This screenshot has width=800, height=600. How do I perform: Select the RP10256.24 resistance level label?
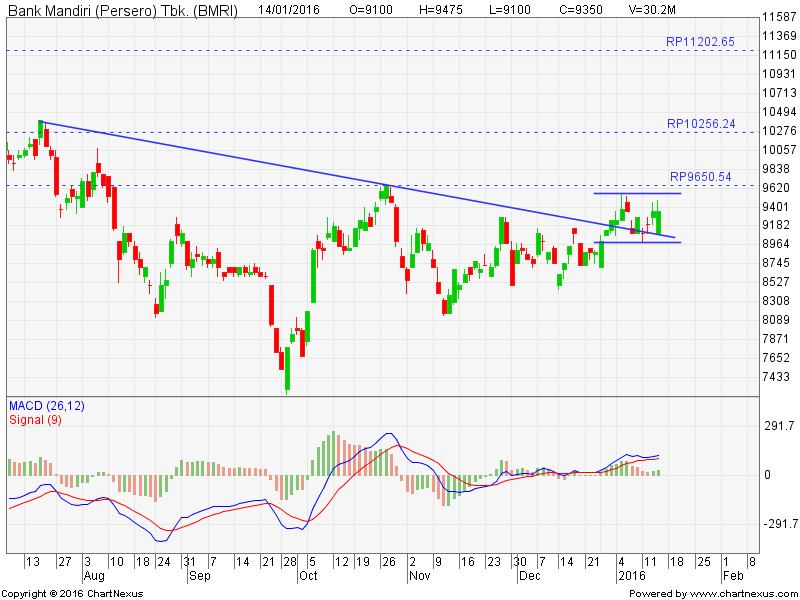point(701,124)
